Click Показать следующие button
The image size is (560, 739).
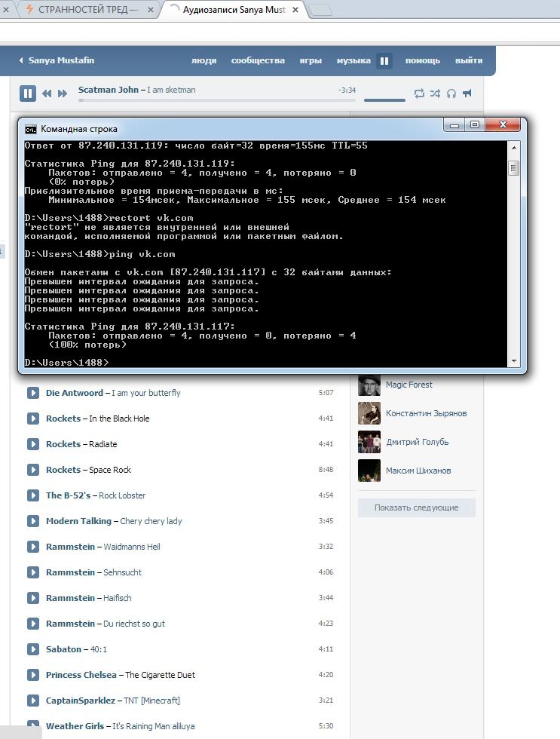416,507
